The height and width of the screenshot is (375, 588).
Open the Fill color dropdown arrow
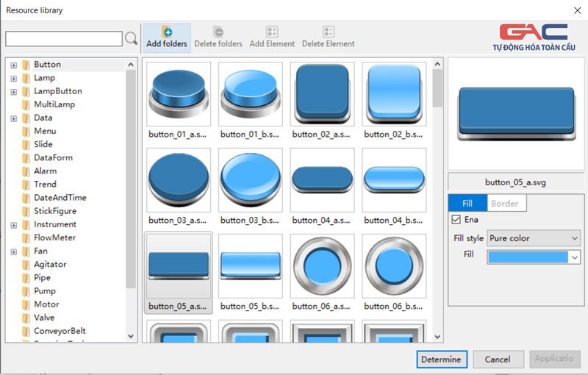click(575, 257)
